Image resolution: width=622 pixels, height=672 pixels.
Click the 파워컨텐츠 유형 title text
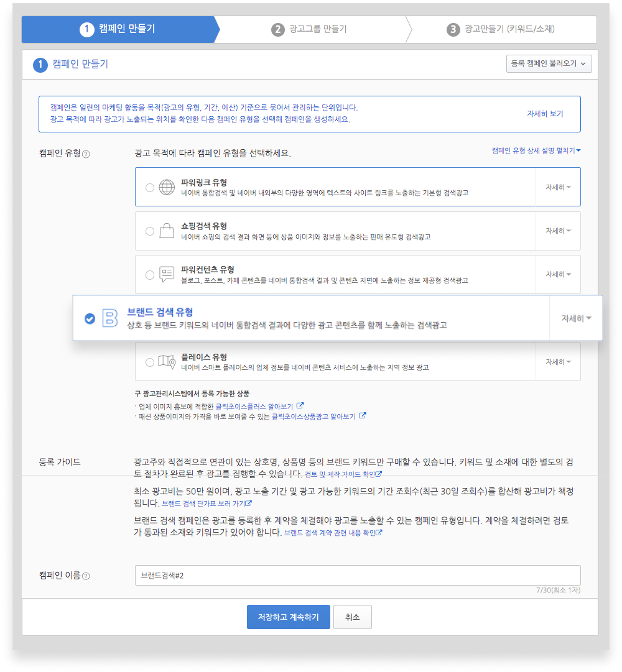(208, 269)
